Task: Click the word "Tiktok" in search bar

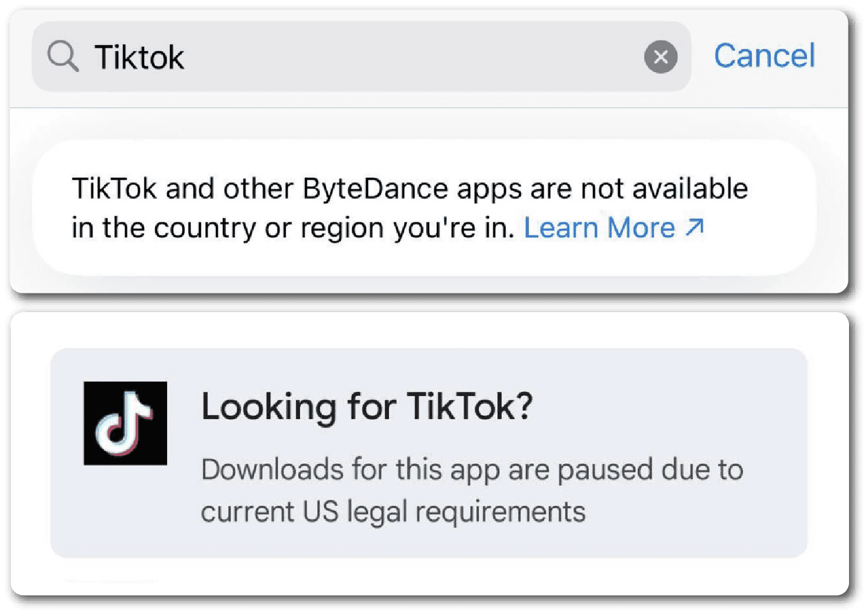Action: (139, 58)
